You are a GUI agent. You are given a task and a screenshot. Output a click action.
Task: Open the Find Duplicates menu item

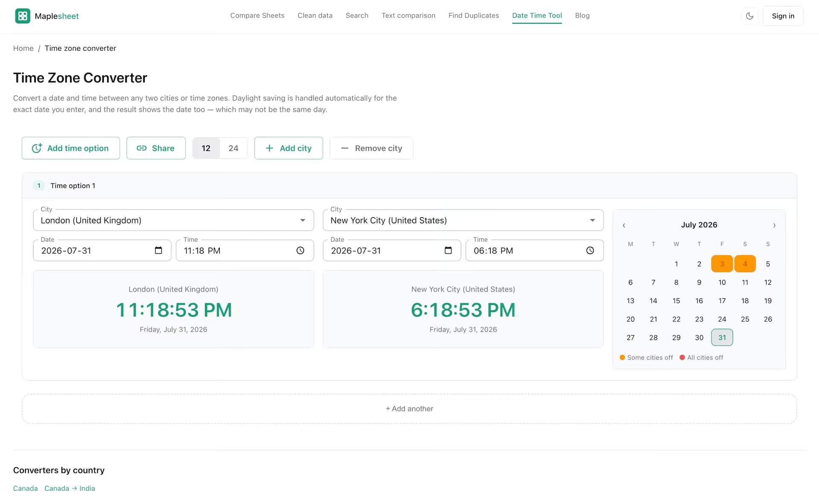[x=473, y=16]
